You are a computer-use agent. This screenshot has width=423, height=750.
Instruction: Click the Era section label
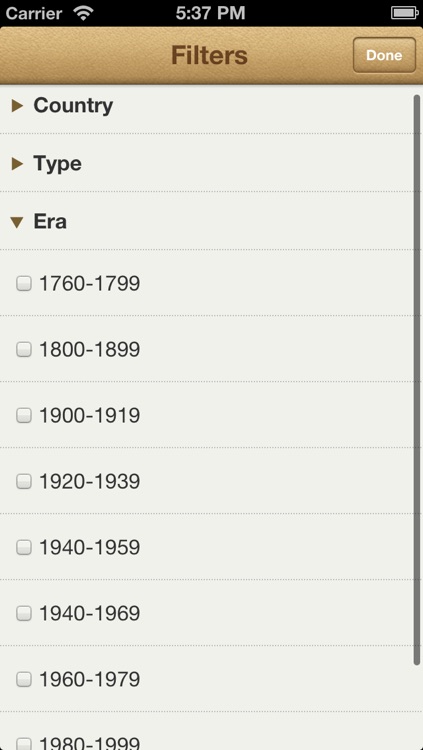pyautogui.click(x=50, y=222)
